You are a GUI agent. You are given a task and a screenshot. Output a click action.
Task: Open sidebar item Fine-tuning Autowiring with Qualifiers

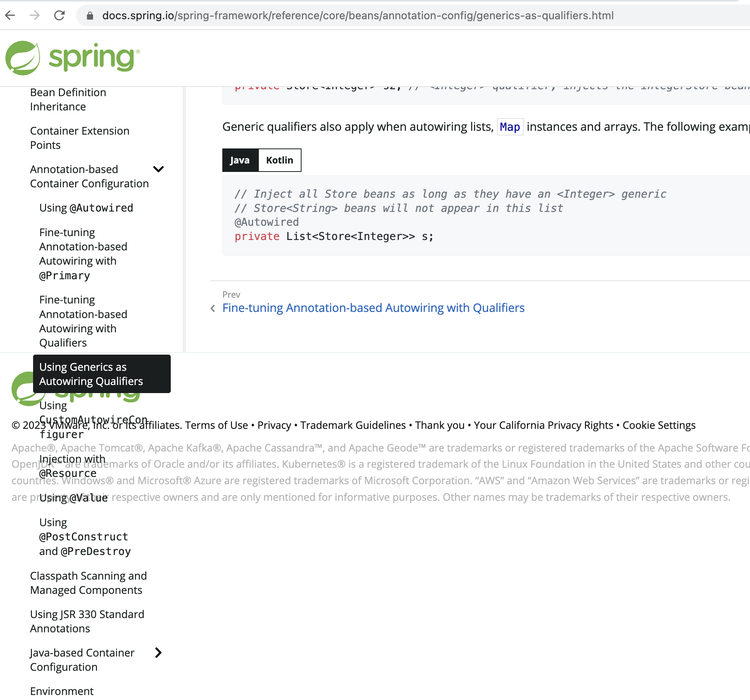point(83,321)
